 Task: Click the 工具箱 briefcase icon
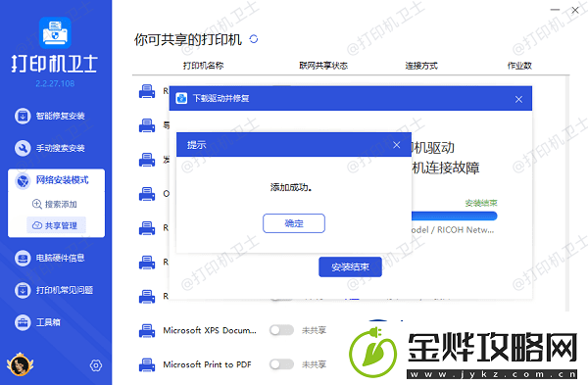(x=23, y=322)
